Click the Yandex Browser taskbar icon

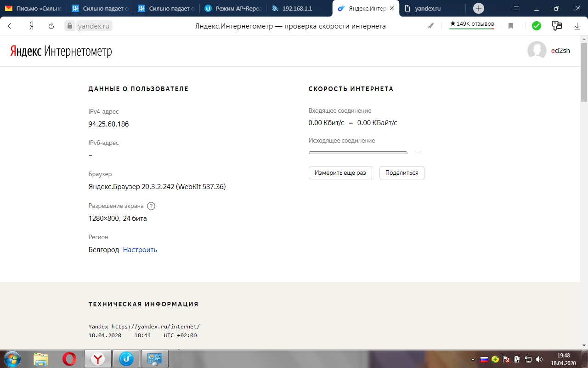click(x=98, y=359)
